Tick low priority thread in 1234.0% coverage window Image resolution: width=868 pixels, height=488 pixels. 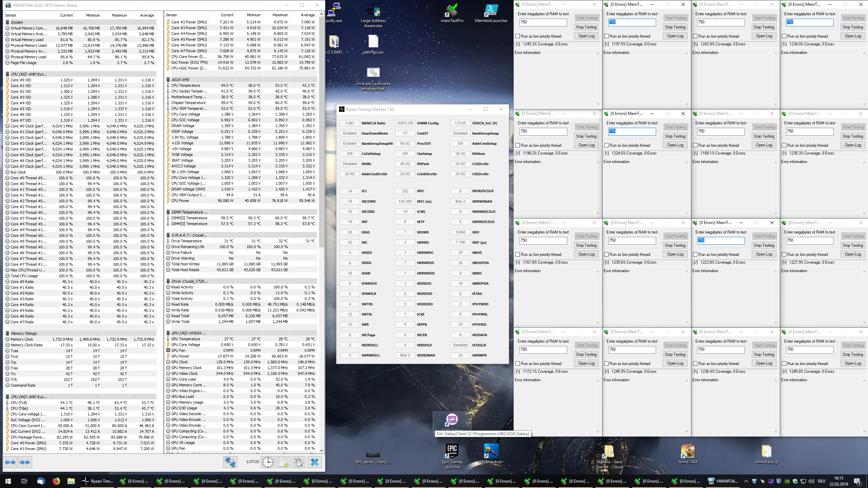click(784, 36)
